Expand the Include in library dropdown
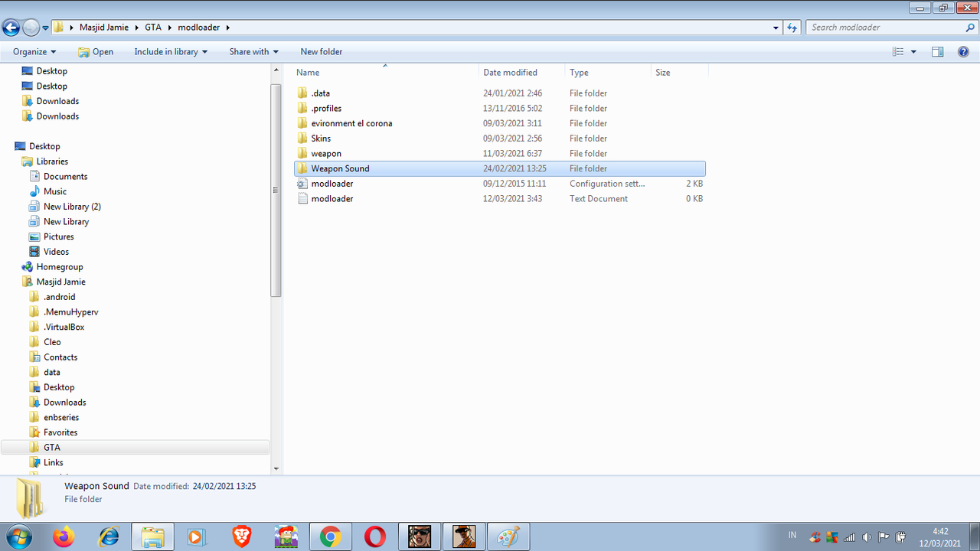Image resolution: width=980 pixels, height=551 pixels. coord(171,52)
